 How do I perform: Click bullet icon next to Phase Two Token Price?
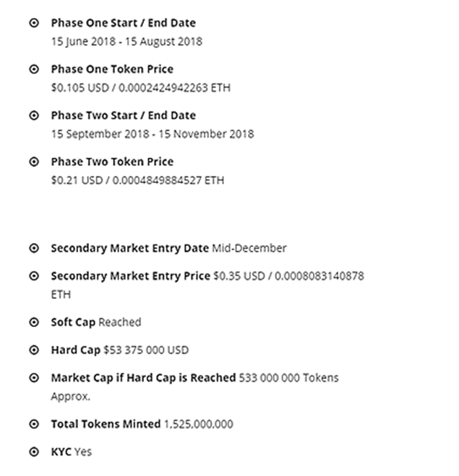click(x=33, y=162)
